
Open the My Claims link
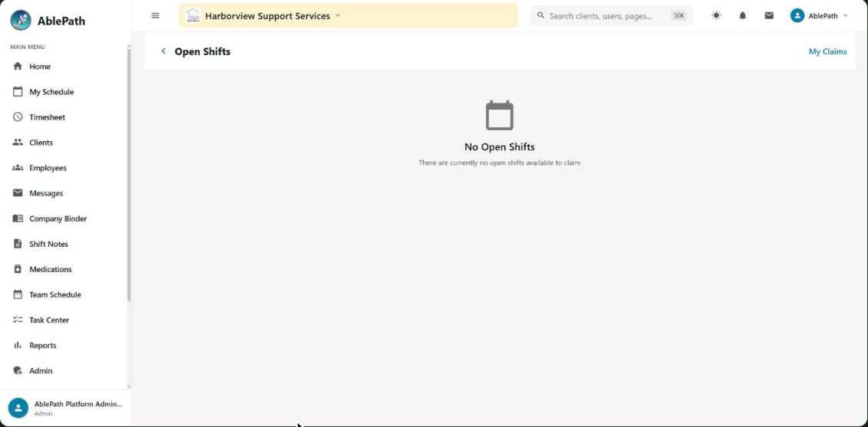[x=827, y=51]
